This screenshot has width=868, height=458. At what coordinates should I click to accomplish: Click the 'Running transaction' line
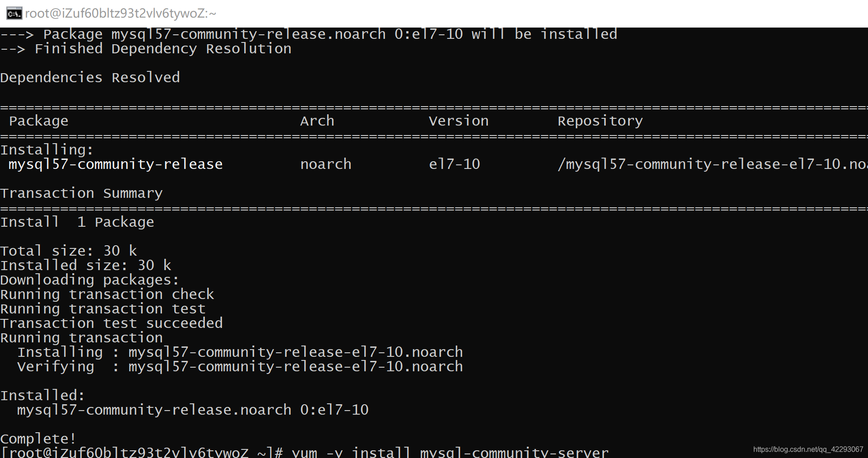coord(81,338)
